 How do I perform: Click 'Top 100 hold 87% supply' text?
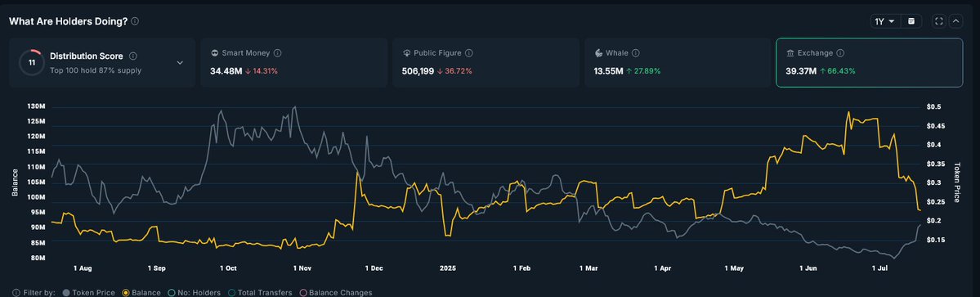(96, 70)
